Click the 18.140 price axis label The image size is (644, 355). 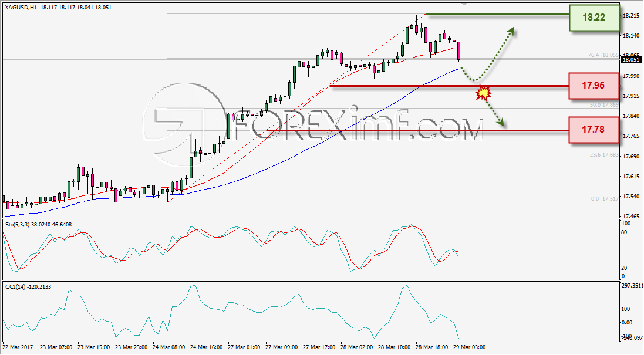[631, 36]
